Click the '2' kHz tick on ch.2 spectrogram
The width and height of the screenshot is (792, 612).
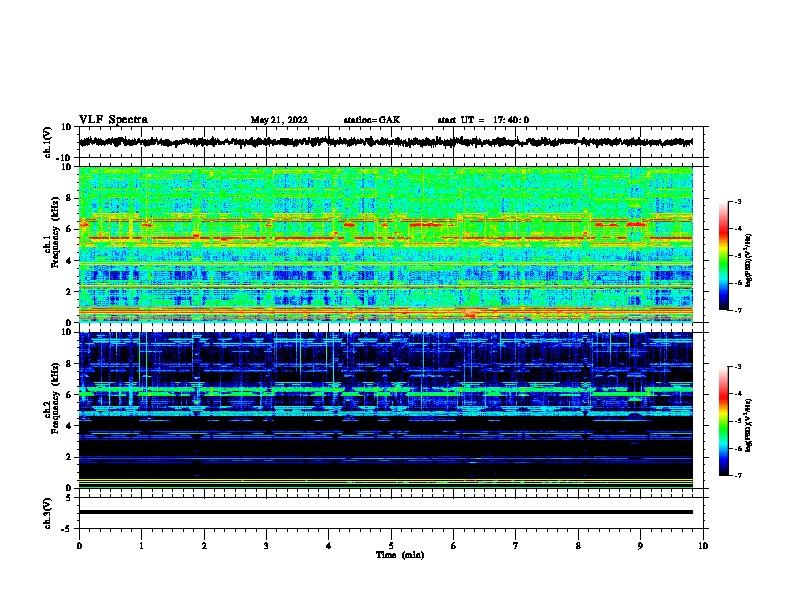tap(69, 457)
